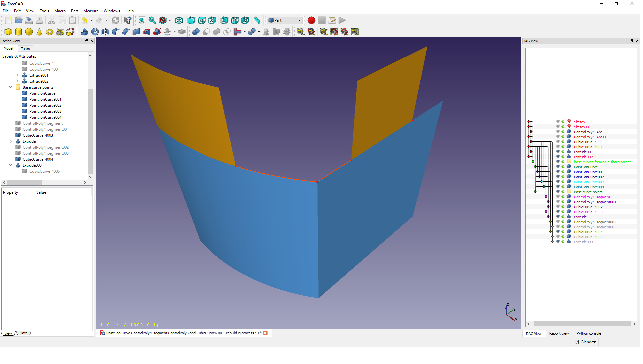Click the Mirror tool icon
The width and height of the screenshot is (643, 364).
coord(105,32)
